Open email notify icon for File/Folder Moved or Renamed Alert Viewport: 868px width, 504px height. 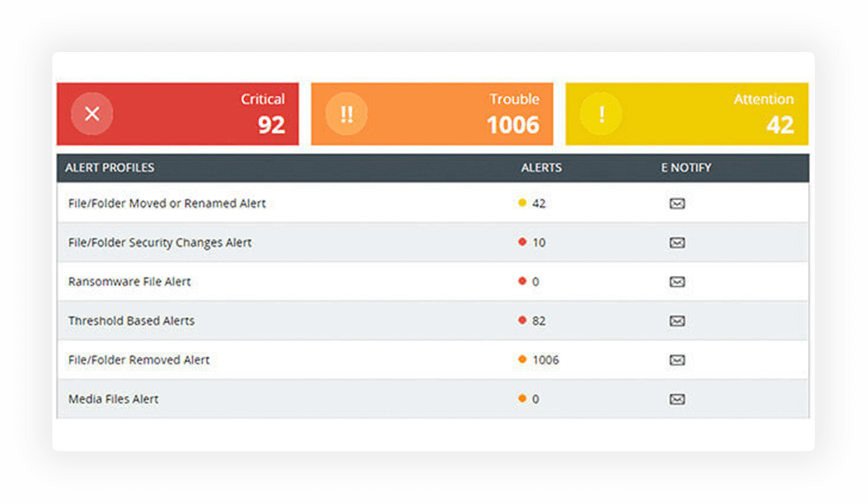coord(677,203)
